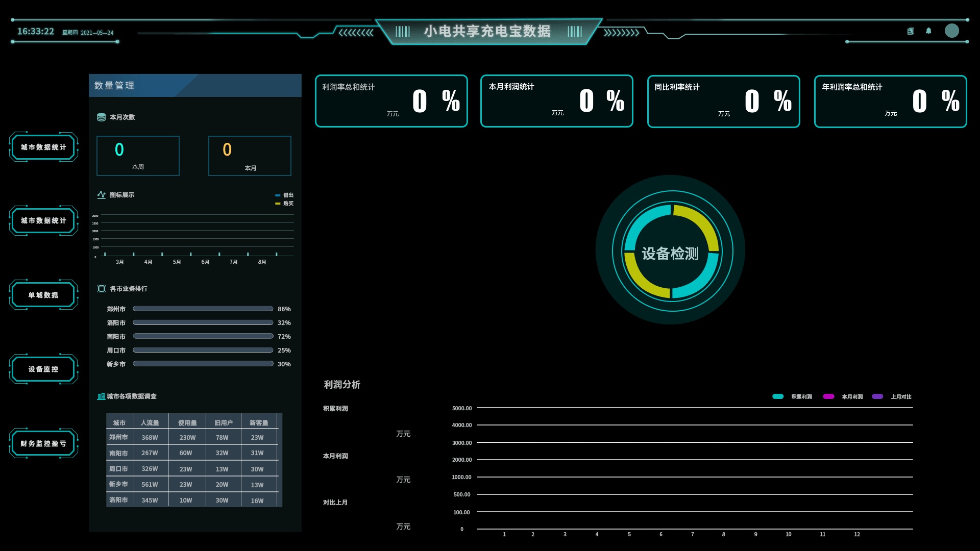Click the documents icon in the top bar

coord(910,31)
